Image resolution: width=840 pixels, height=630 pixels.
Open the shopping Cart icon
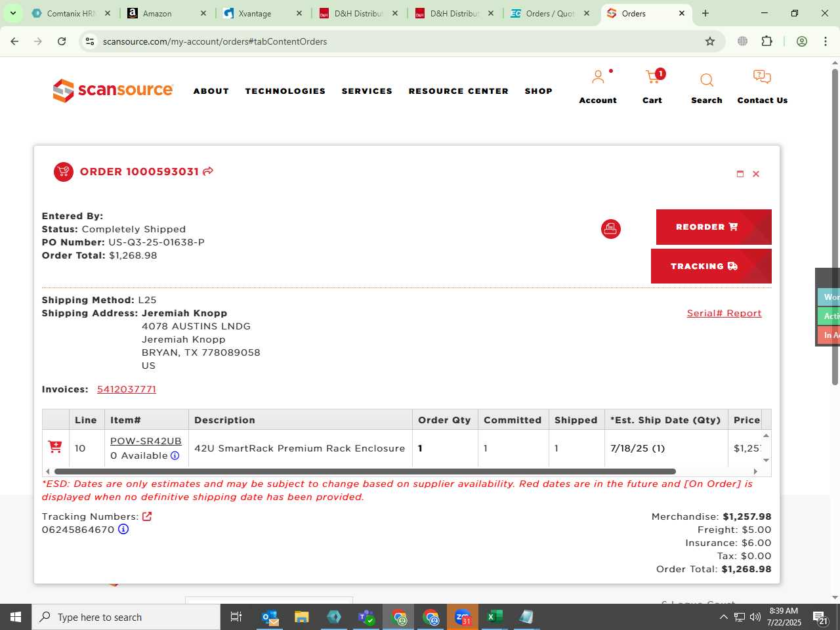(653, 77)
